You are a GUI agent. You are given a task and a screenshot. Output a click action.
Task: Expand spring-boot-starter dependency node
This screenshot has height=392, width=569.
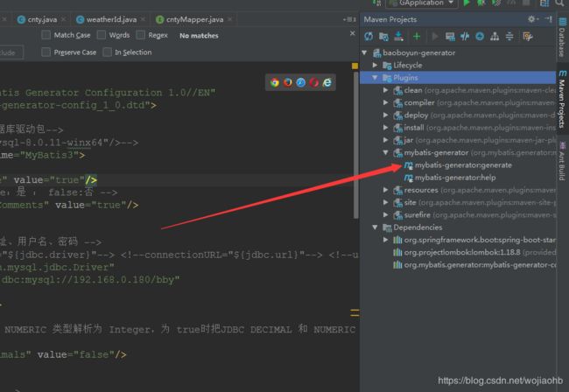click(386, 240)
